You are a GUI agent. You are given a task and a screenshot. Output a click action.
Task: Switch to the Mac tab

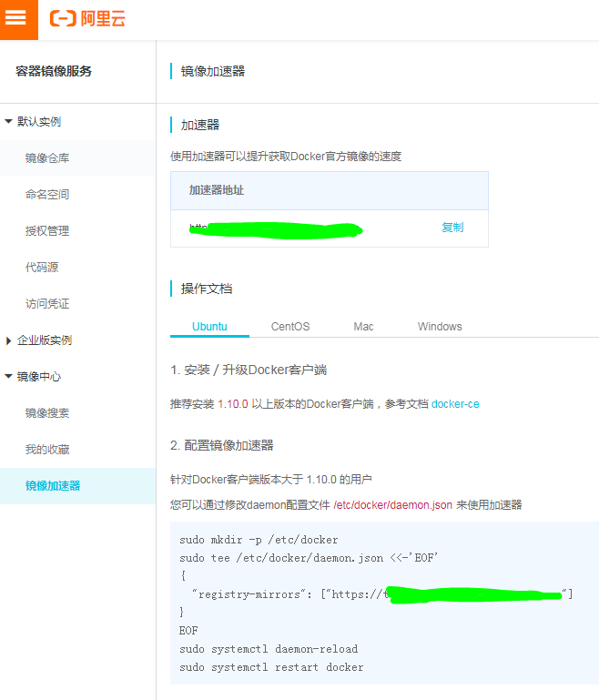click(363, 327)
